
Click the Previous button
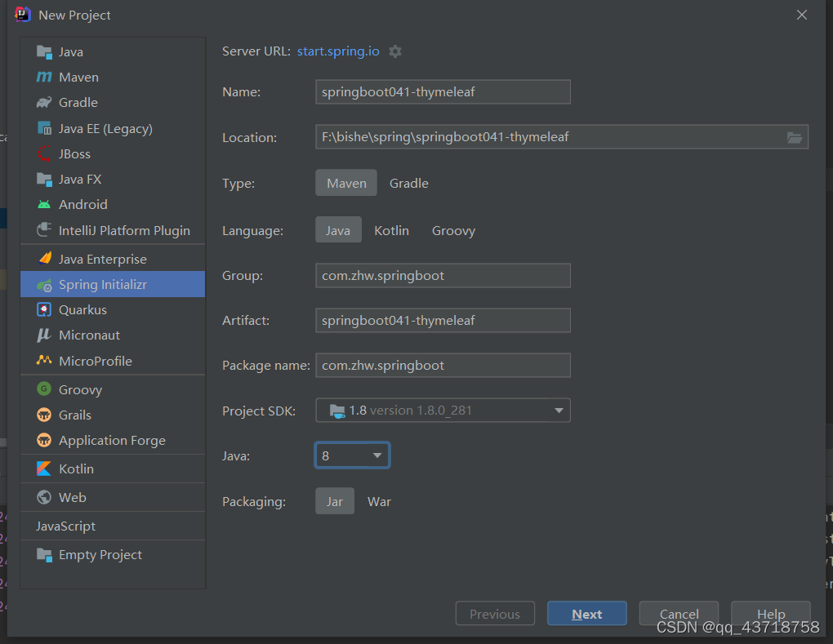[x=495, y=614]
